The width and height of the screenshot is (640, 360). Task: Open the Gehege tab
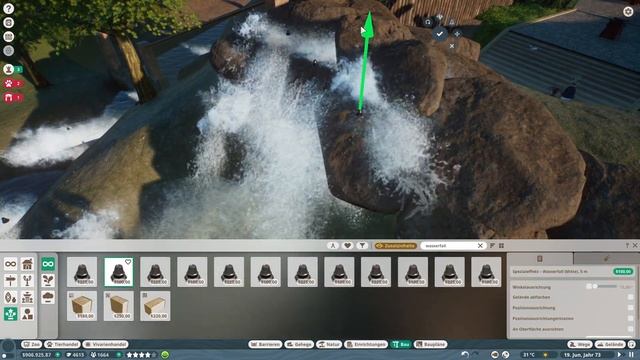click(x=299, y=344)
